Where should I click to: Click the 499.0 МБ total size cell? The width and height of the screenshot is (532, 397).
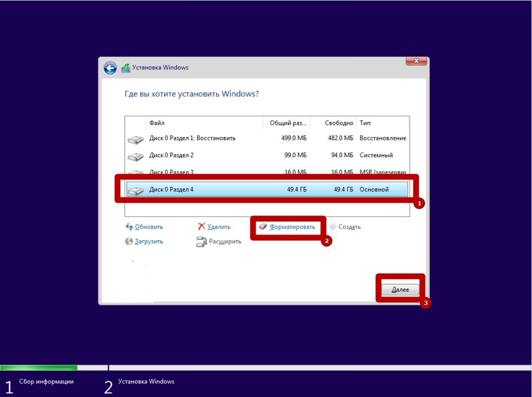[294, 138]
